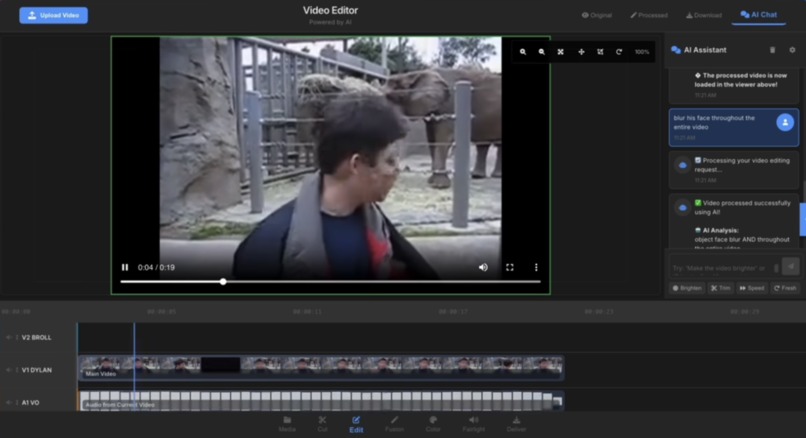Click the fit-to-screen arrows icon
The image size is (806, 438).
click(x=561, y=52)
